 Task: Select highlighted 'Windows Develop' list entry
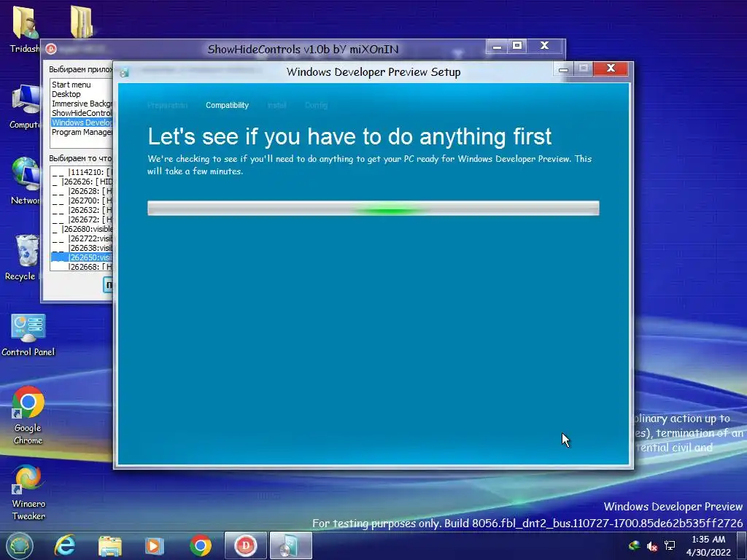(x=82, y=122)
